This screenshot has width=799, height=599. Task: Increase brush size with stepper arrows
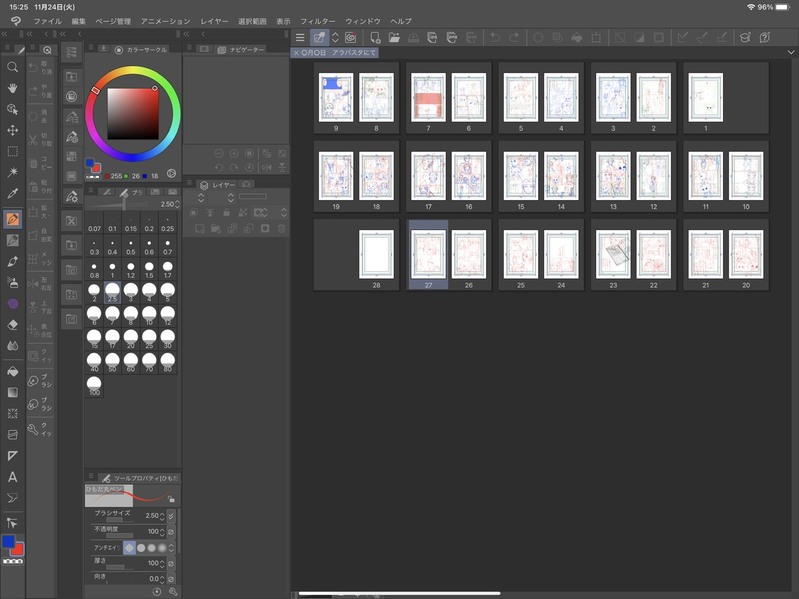[163, 515]
